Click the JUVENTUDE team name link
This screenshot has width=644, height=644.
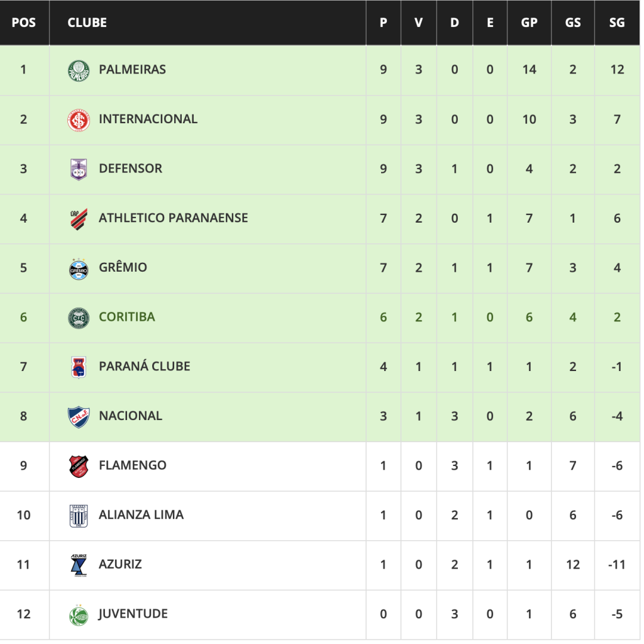tap(133, 614)
